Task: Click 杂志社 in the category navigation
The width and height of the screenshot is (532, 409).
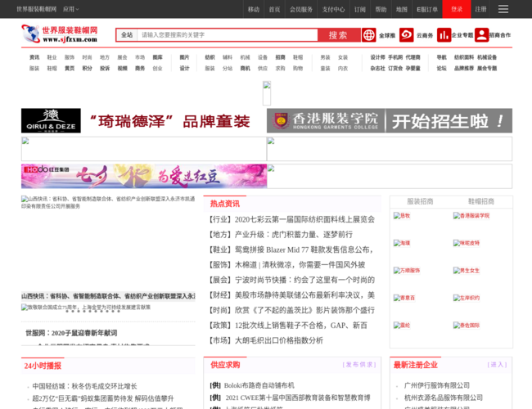Action: (x=377, y=68)
